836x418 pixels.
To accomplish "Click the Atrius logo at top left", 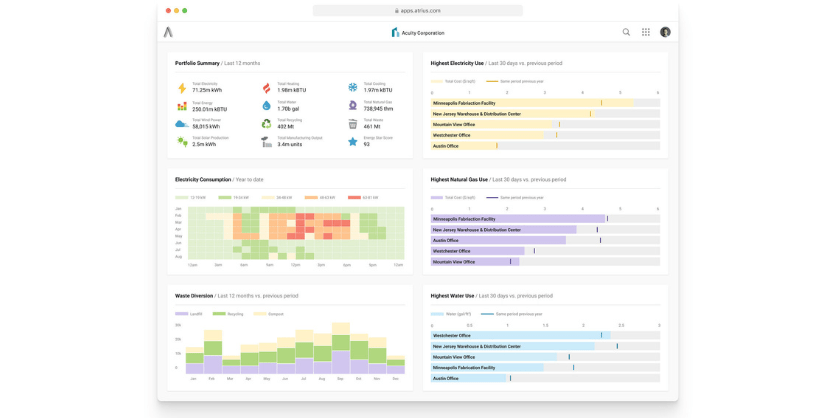I will [x=168, y=32].
